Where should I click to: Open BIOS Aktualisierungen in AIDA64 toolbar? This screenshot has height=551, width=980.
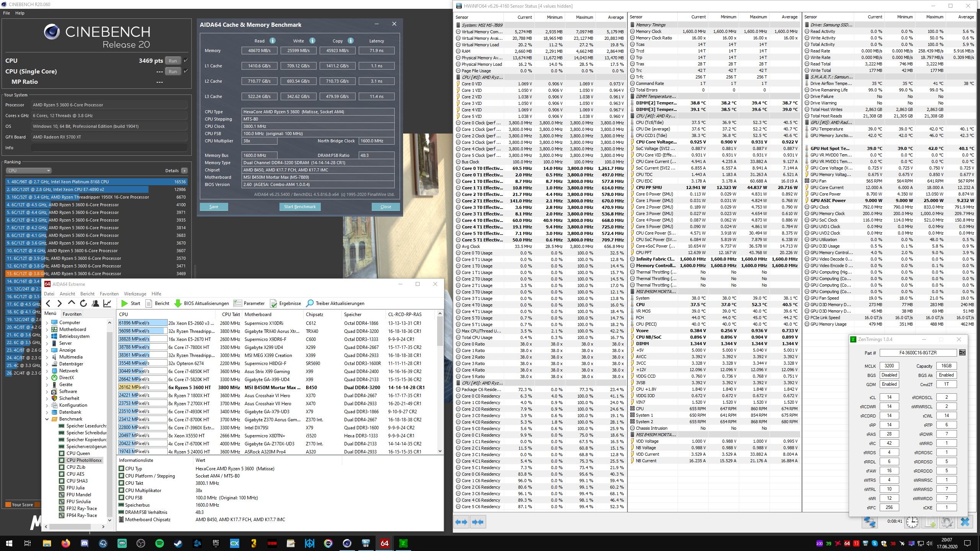pos(201,303)
